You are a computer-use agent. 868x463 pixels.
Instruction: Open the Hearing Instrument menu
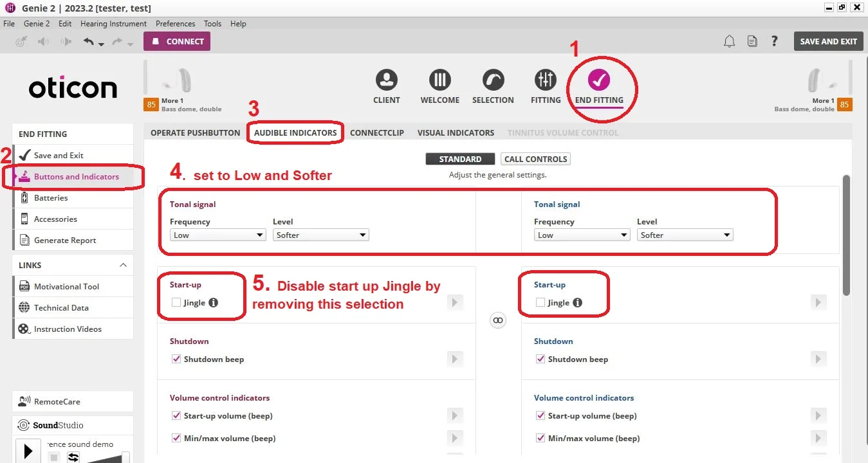pos(113,24)
